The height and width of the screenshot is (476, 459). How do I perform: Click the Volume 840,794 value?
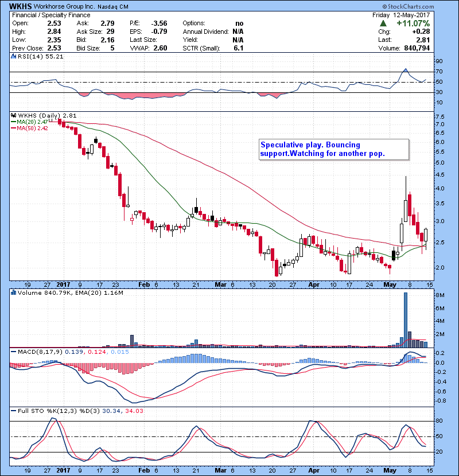(417, 48)
